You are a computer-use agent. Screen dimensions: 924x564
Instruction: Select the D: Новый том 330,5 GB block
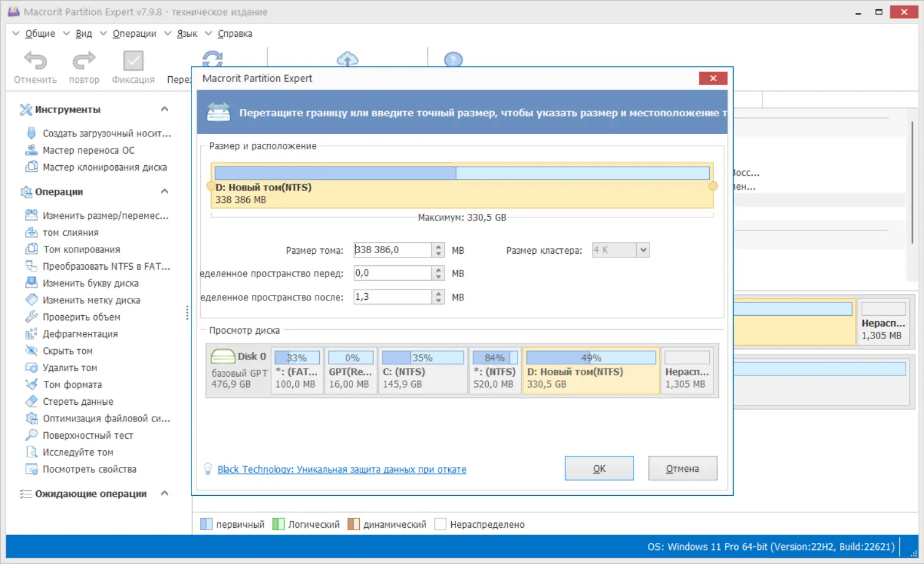click(591, 370)
